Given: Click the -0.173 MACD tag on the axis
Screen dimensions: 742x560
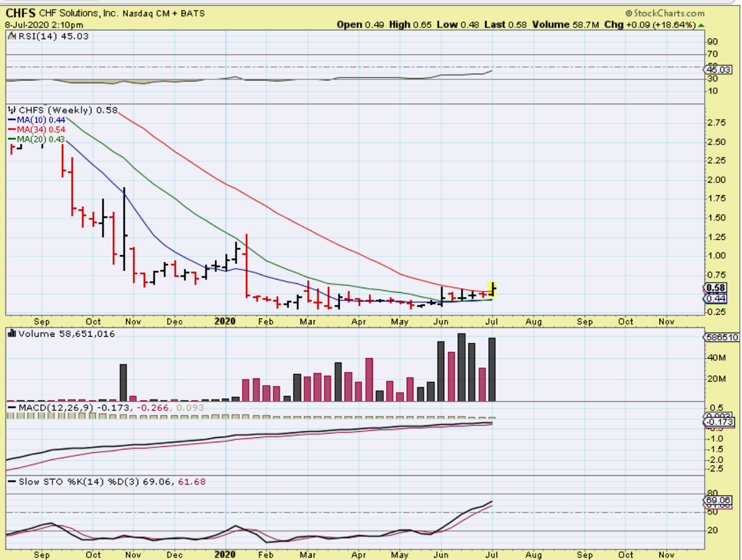Looking at the screenshot, I should click(x=719, y=422).
